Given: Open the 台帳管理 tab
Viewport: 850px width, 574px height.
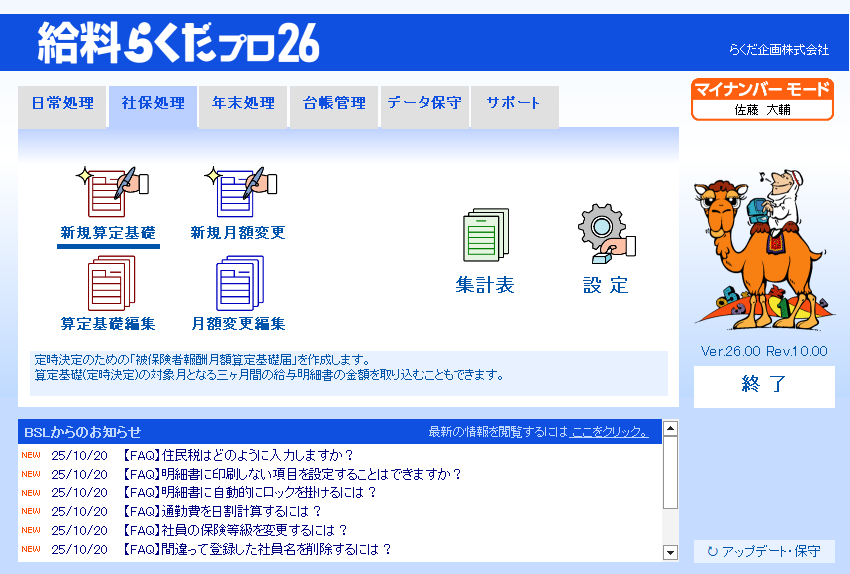Looking at the screenshot, I should [x=334, y=103].
